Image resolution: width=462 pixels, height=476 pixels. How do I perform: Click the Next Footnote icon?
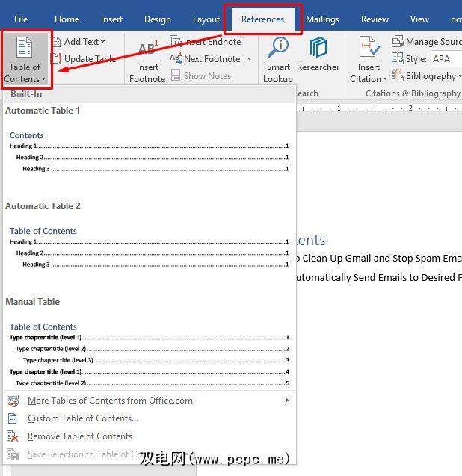(x=176, y=58)
